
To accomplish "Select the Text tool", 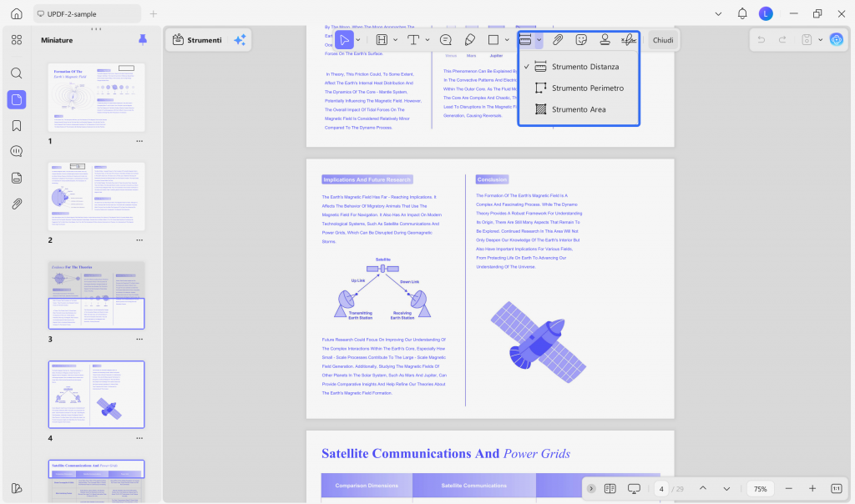I will 413,40.
